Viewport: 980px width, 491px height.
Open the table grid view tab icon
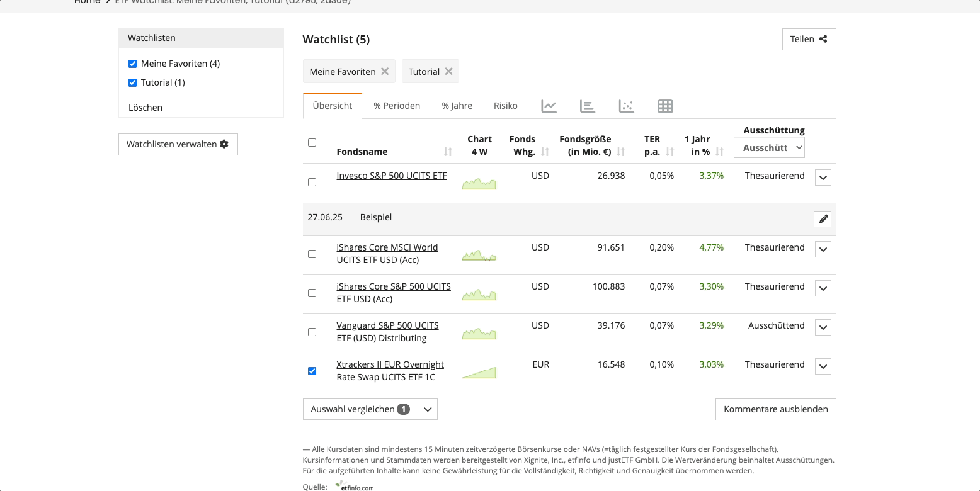pyautogui.click(x=665, y=106)
